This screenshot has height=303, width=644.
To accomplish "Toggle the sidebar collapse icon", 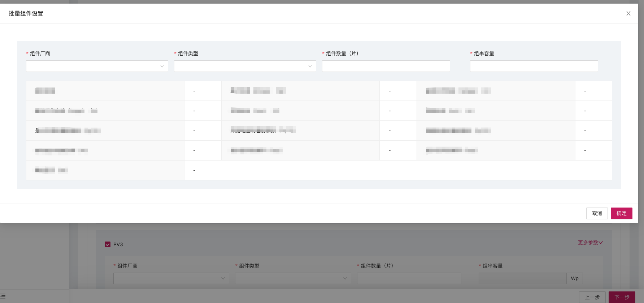I will point(3,296).
